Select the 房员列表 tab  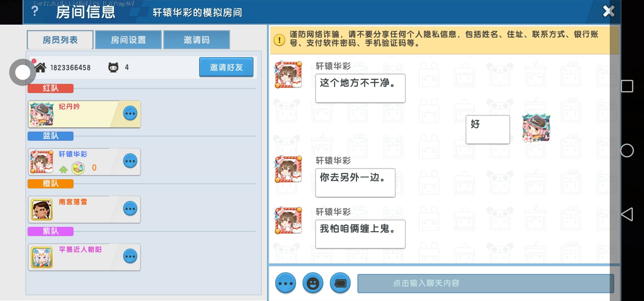60,40
